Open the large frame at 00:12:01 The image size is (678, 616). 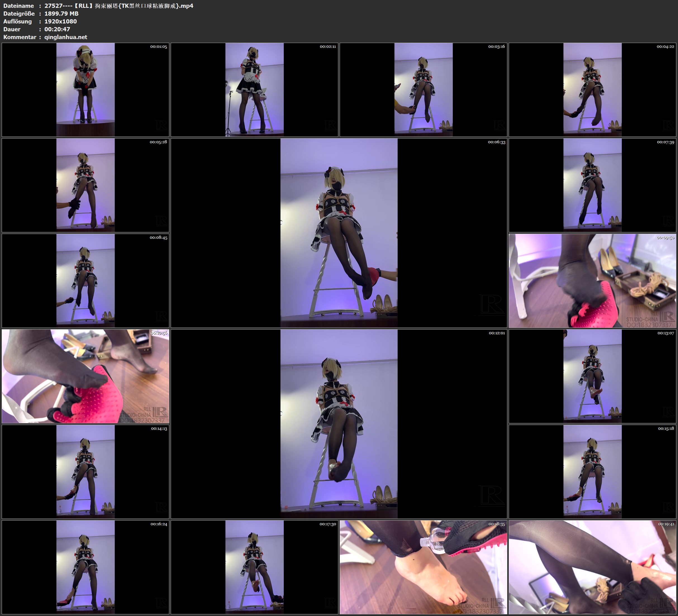coord(339,424)
